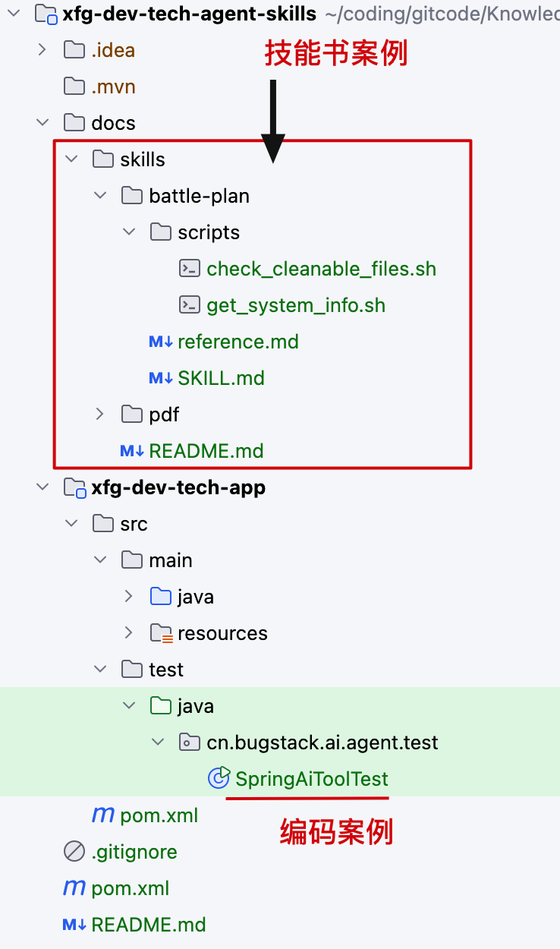This screenshot has width=560, height=949.
Task: Click the Markdown icon beside bottom README.md
Action: point(74,924)
